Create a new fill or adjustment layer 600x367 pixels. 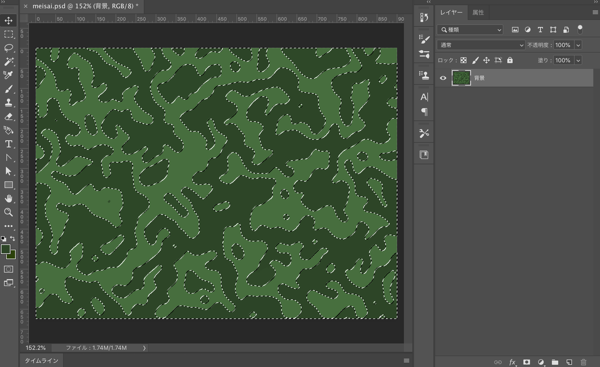coord(541,362)
